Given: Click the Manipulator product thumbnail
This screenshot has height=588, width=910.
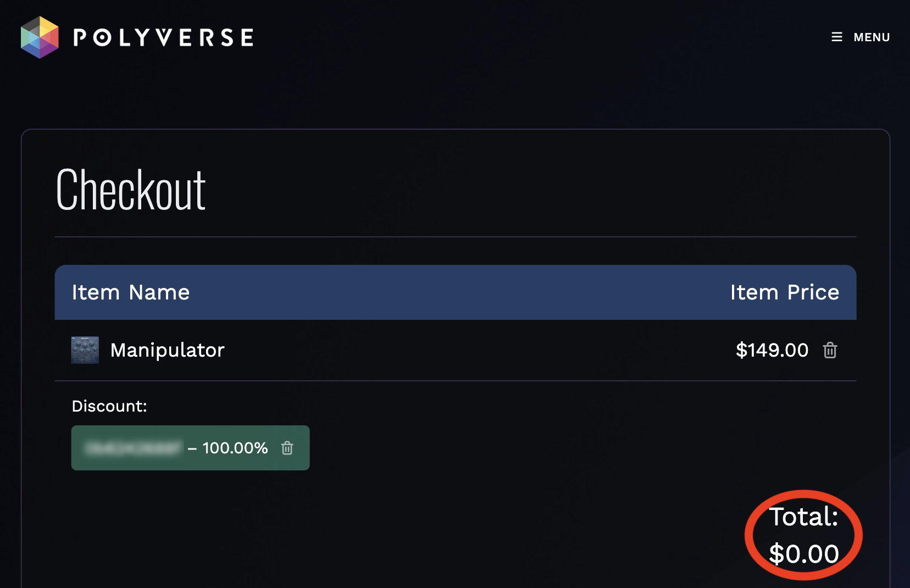Looking at the screenshot, I should [x=85, y=350].
